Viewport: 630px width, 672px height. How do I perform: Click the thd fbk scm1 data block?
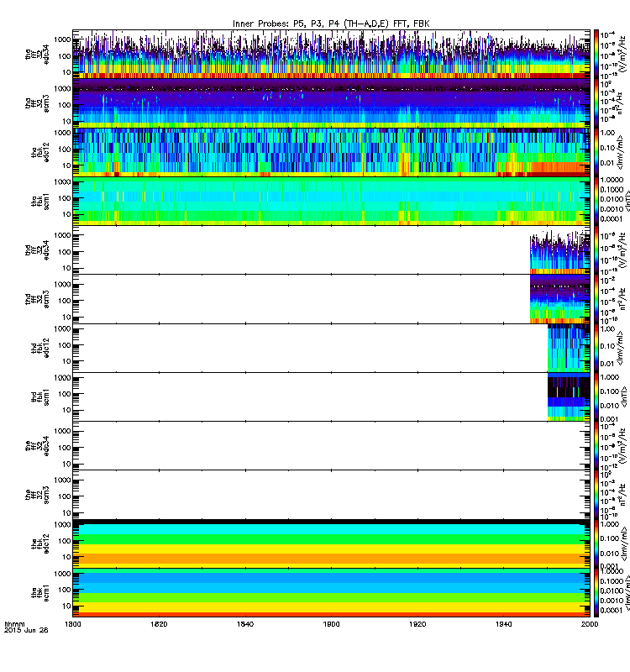[569, 397]
